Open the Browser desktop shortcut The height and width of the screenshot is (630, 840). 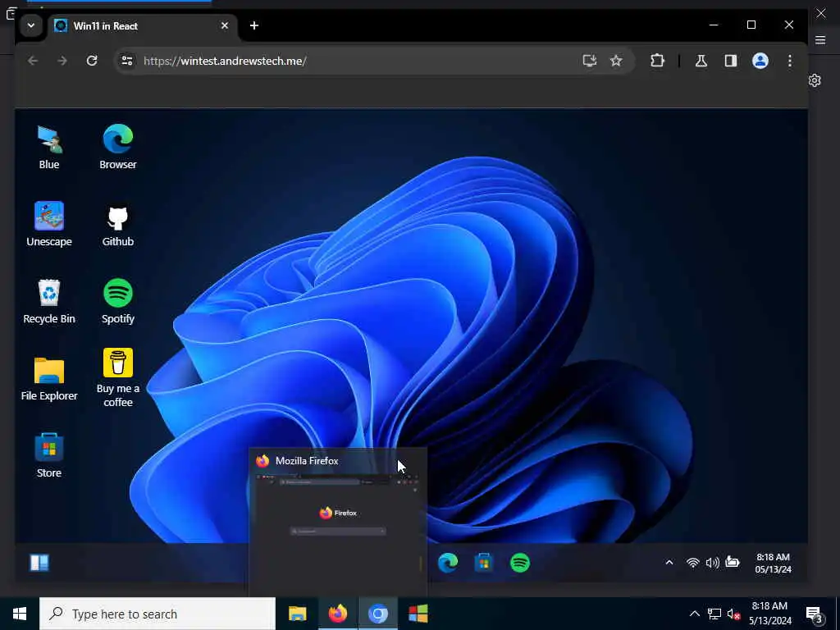[118, 148]
